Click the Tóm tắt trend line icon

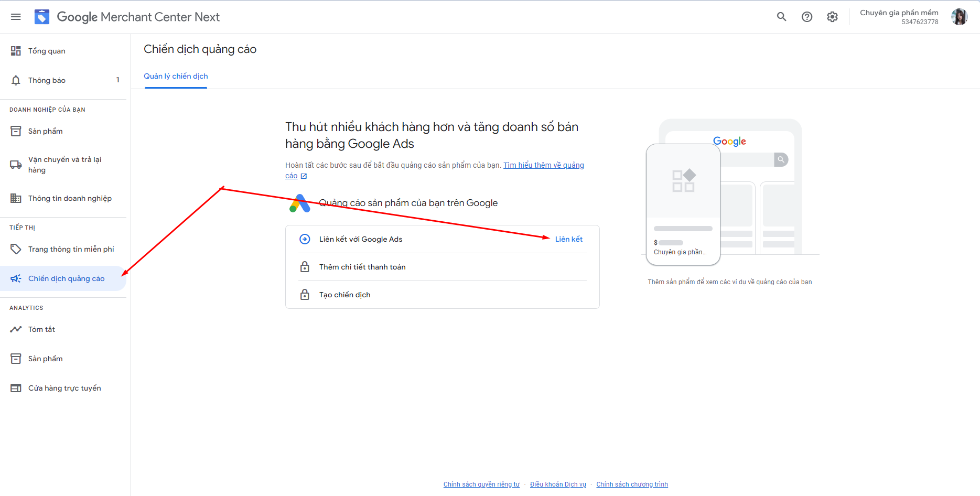coord(16,329)
